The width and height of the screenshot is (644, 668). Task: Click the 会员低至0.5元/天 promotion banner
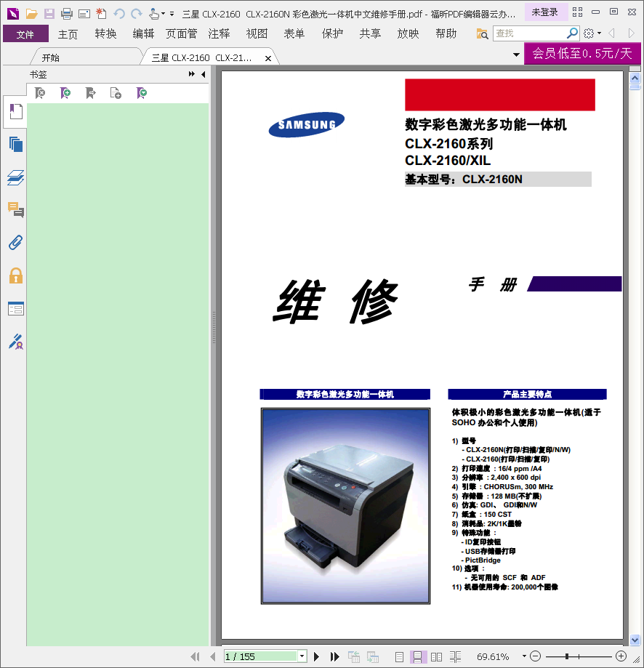[x=582, y=53]
